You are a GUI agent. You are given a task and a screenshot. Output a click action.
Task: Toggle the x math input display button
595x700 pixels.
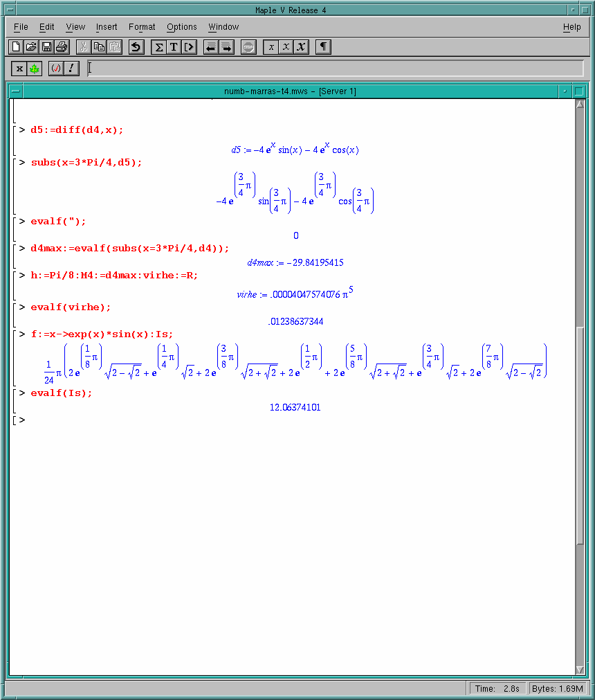click(19, 69)
